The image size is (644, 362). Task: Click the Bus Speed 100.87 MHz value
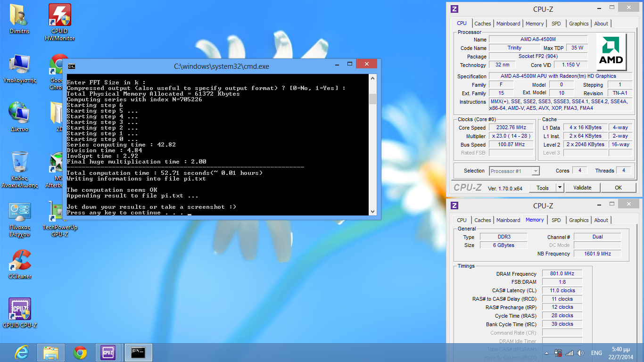(x=511, y=145)
